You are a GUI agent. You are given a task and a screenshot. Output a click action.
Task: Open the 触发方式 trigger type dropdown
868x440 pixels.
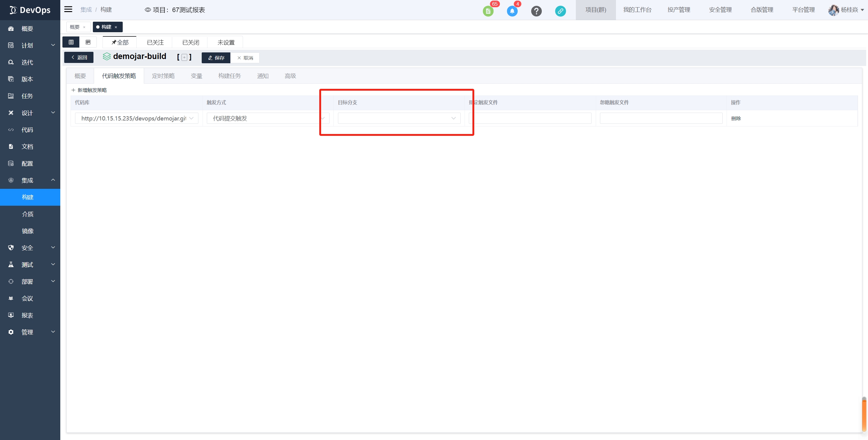click(x=268, y=118)
